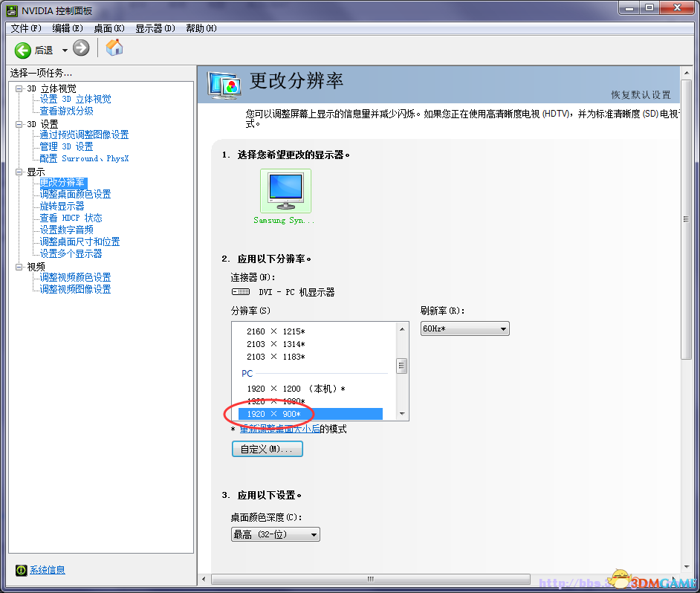Viewport: 700px width, 593px height.
Task: Open the 桌面颜色深度 dropdown
Action: (x=276, y=534)
